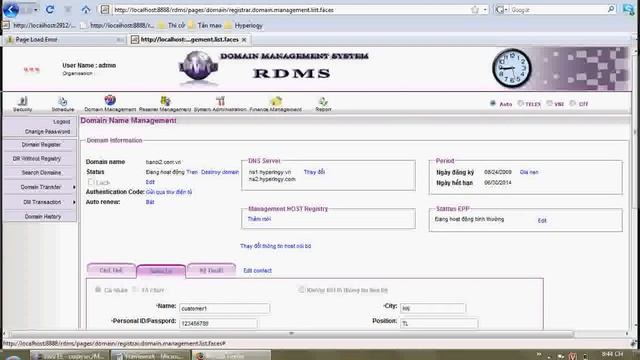Select the Cá Nhân radio button
Image resolution: width=640 pixels, height=360 pixels.
coord(98,290)
